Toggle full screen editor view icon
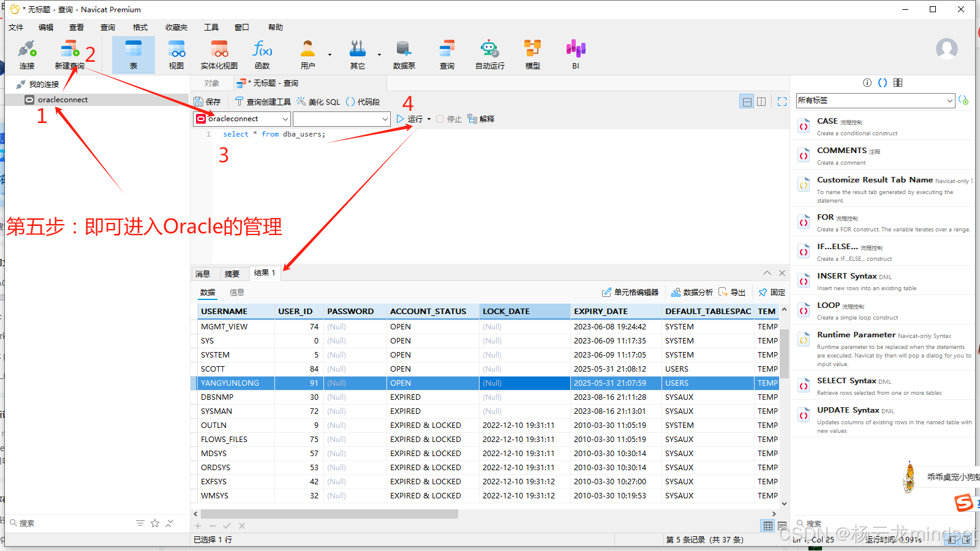This screenshot has width=980, height=551. click(x=782, y=102)
